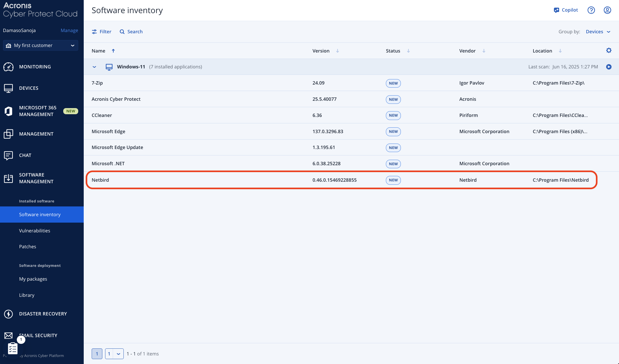619x364 pixels.
Task: Start scan with the Windows-11 play icon
Action: 609,67
